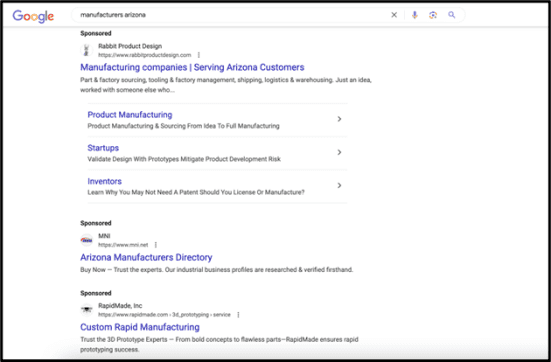Expand the Inventors sitelink chevron

[x=339, y=185]
